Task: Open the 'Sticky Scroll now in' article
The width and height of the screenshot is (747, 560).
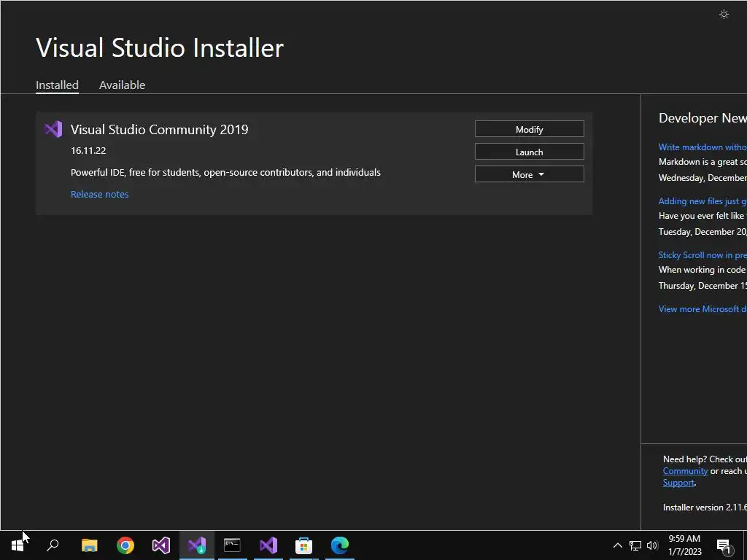Action: tap(703, 254)
